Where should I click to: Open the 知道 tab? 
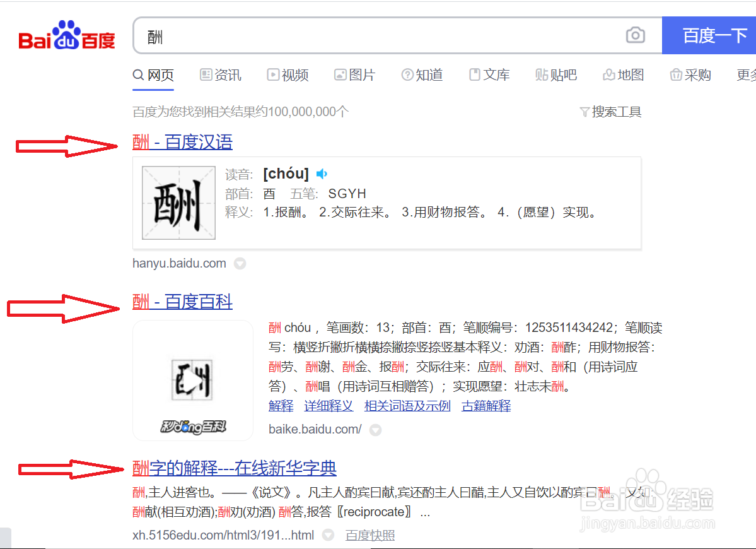[422, 74]
